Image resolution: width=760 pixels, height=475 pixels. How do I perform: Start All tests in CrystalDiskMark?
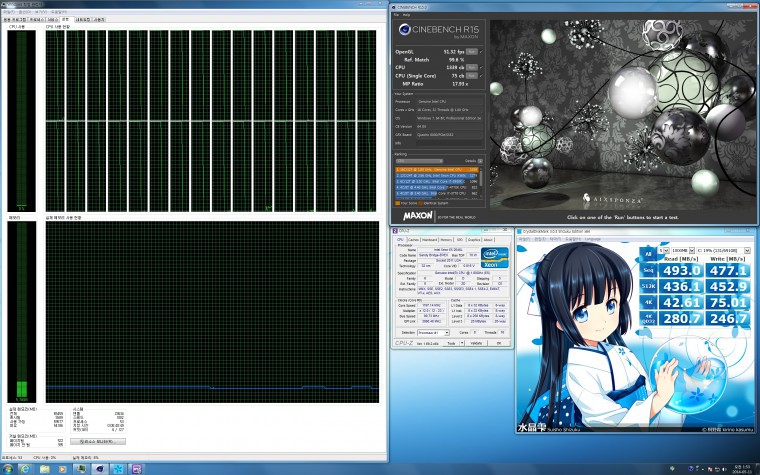pos(648,254)
